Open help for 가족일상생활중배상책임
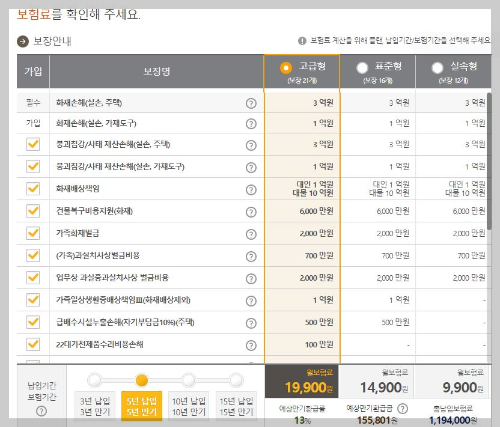Screen dimensions: 500x427 click(251, 301)
